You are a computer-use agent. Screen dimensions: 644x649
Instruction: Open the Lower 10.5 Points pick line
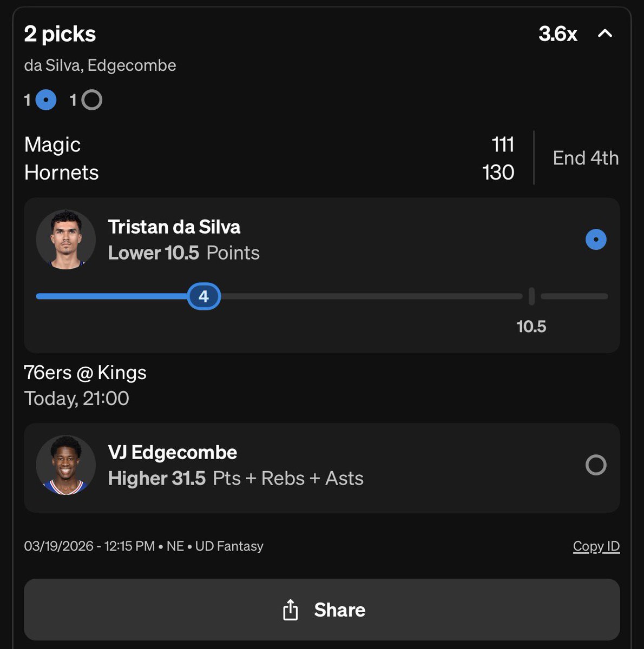tap(183, 253)
